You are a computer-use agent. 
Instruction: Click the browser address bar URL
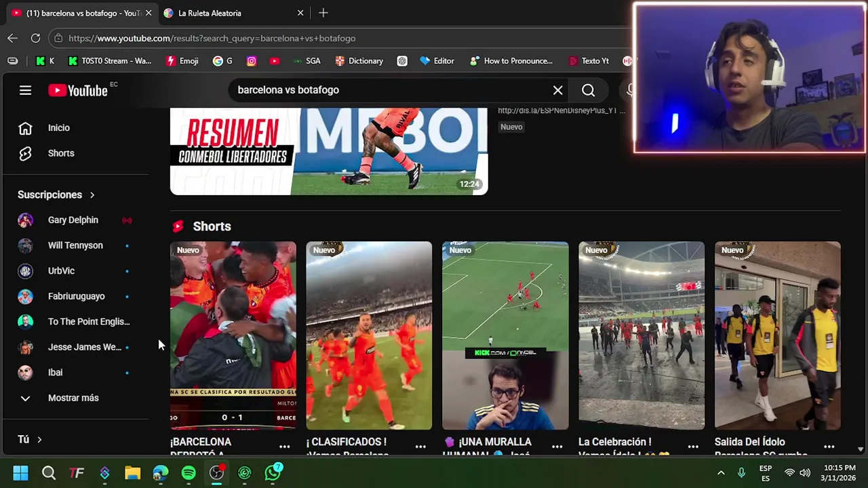(212, 39)
